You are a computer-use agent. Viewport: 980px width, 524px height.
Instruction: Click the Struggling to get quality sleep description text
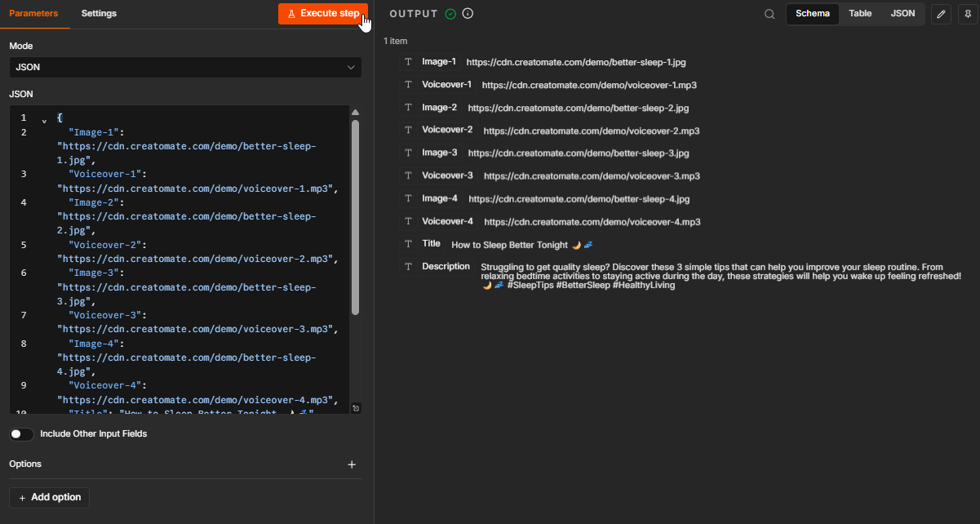click(x=721, y=276)
